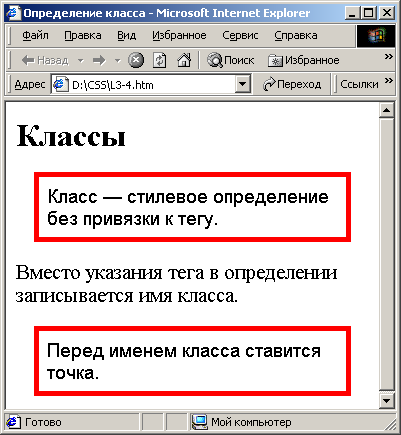401x435 pixels.
Task: Click the Мой компьютер zone icon
Action: [x=200, y=422]
